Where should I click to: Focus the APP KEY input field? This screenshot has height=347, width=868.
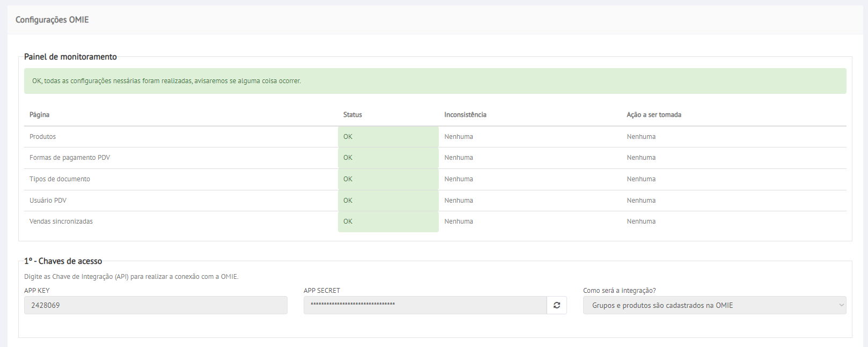(x=156, y=305)
